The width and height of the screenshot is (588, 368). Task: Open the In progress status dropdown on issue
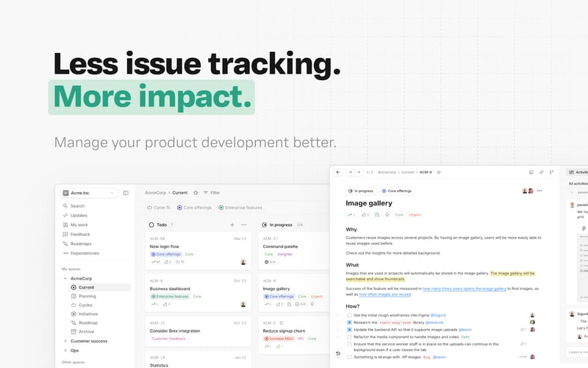pos(361,191)
